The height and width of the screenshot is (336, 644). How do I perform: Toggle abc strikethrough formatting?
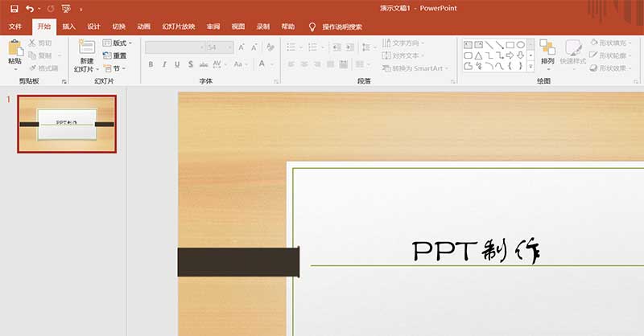click(204, 64)
